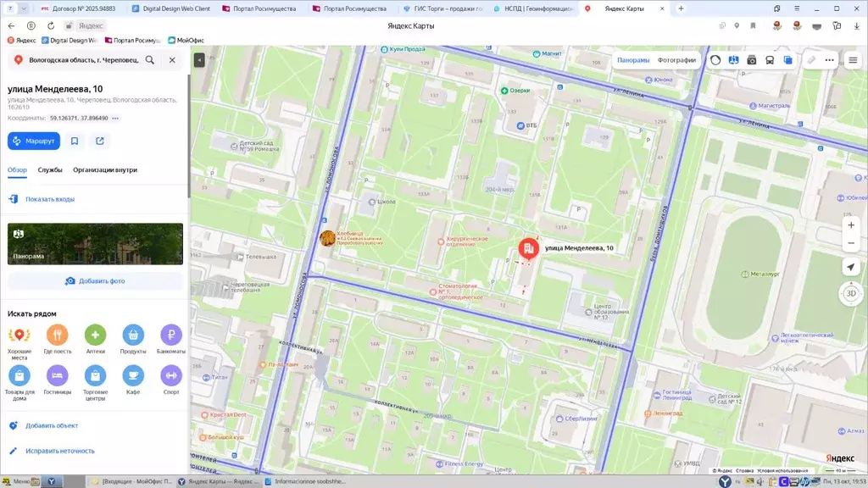Open photos layer via the camera icon
Screen dimensions: 868x488
(x=751, y=59)
